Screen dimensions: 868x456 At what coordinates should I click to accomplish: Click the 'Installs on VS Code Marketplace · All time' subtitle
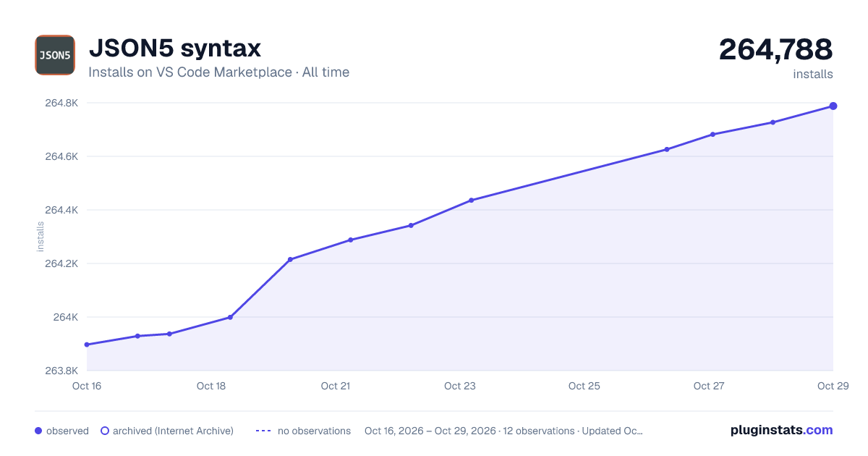218,72
